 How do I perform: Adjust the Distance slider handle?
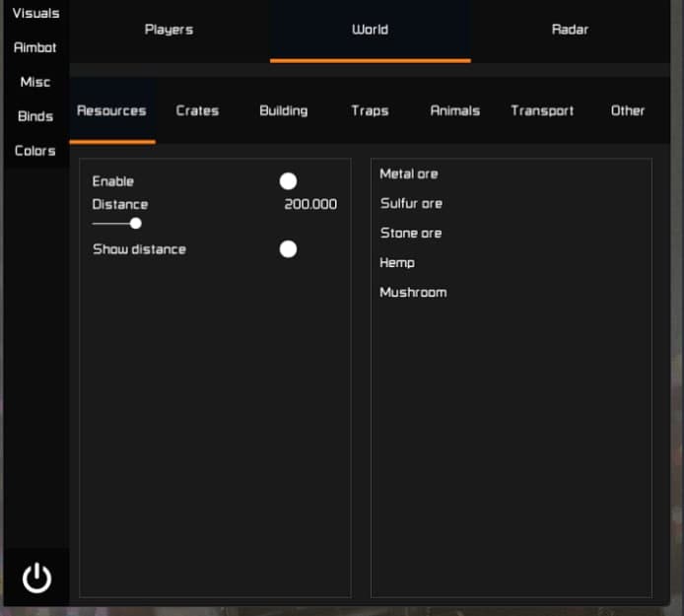click(x=136, y=224)
